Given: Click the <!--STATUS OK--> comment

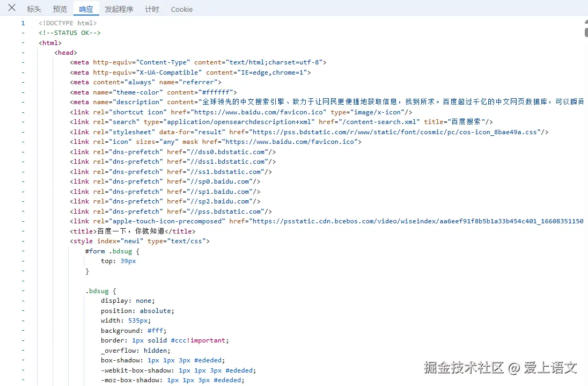Looking at the screenshot, I should click(x=69, y=33).
